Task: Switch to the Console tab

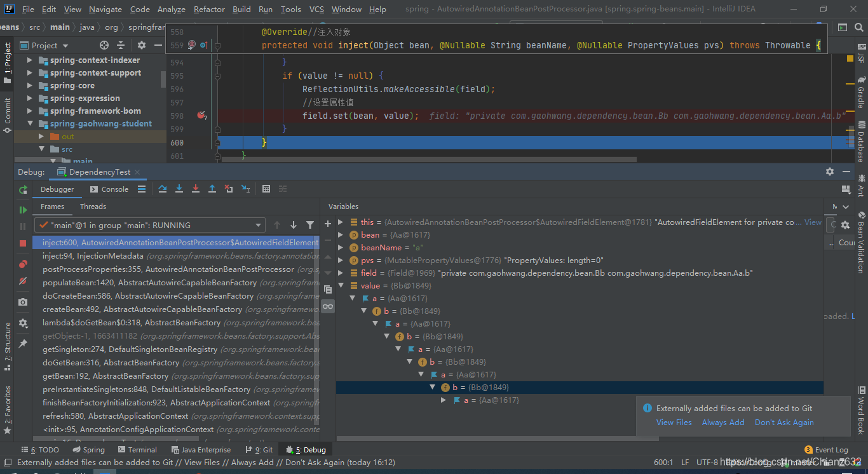Action: click(109, 189)
